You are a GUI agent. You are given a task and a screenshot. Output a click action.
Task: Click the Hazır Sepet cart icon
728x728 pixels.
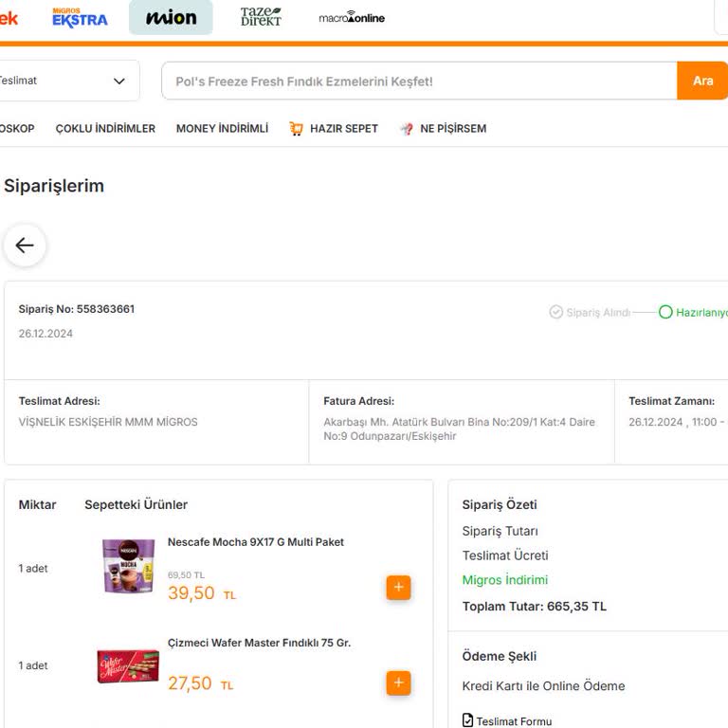click(297, 129)
